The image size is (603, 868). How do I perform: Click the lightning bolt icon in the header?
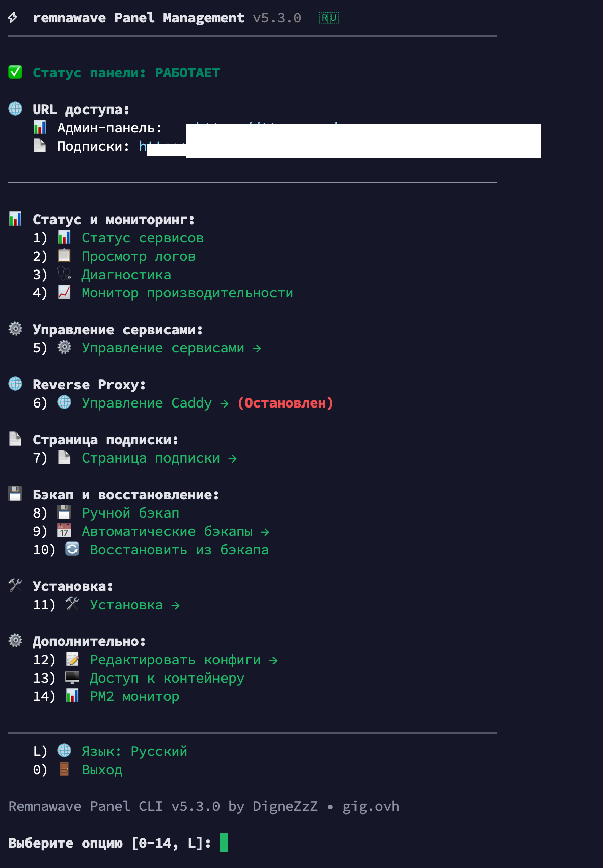click(13, 18)
